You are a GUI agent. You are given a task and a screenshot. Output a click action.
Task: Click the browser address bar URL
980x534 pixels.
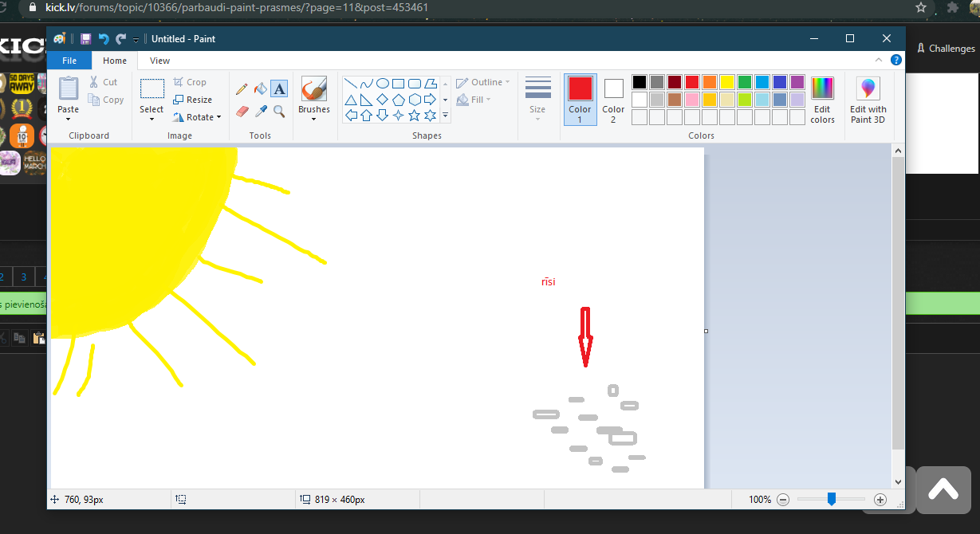coord(236,7)
